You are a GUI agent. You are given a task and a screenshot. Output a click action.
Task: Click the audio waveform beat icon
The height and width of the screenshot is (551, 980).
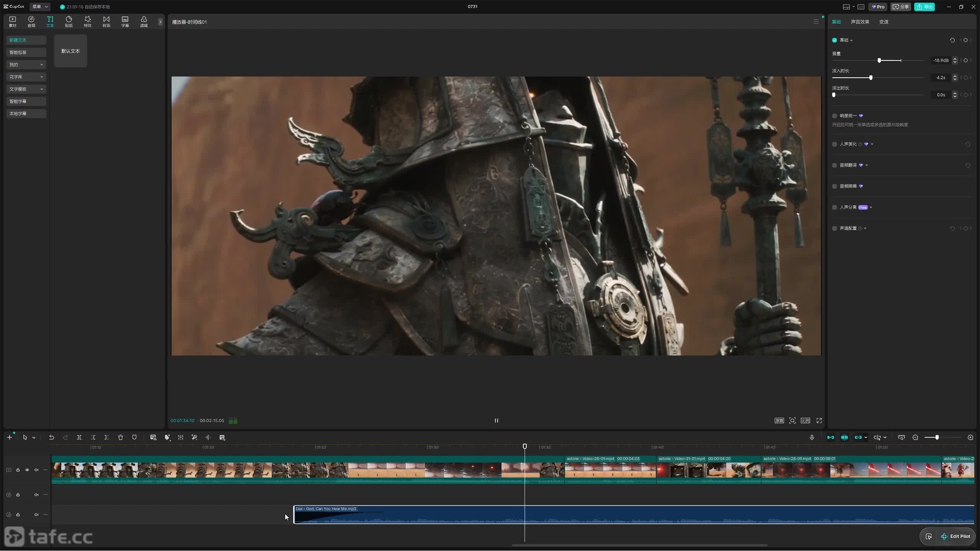208,437
